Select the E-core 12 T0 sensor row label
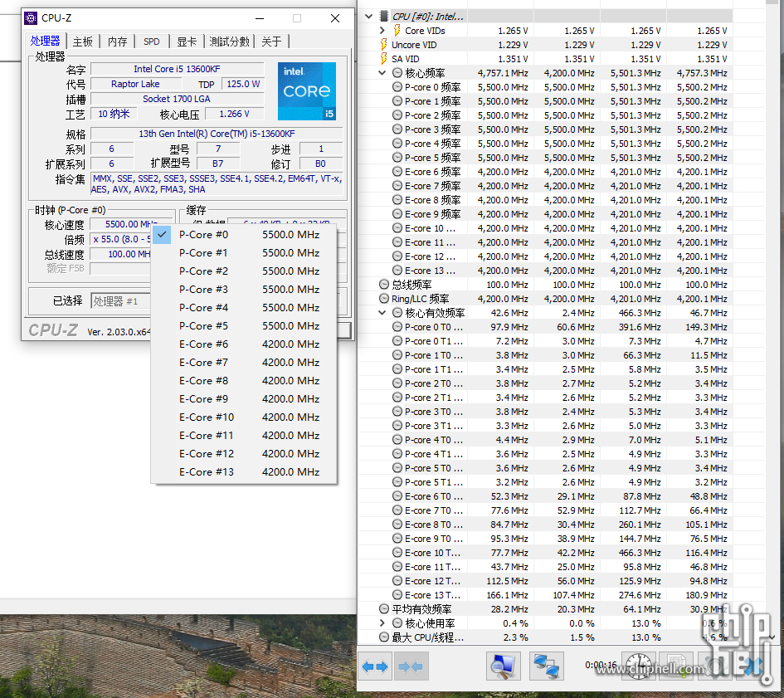The height and width of the screenshot is (698, 784). pos(432,581)
